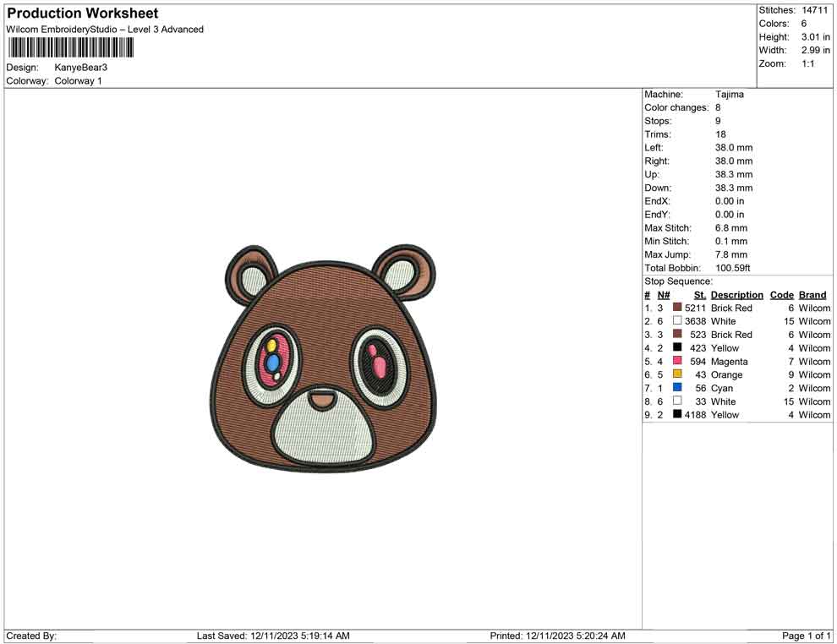Click the Brick Red swatch in stop 1
This screenshot has height=644, width=837.
tap(677, 308)
